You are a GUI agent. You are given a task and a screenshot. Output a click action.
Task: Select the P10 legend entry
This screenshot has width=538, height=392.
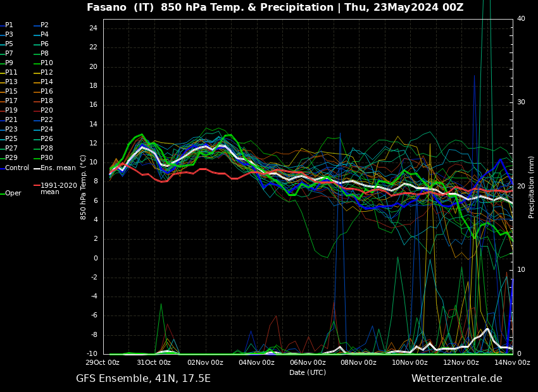coord(47,63)
